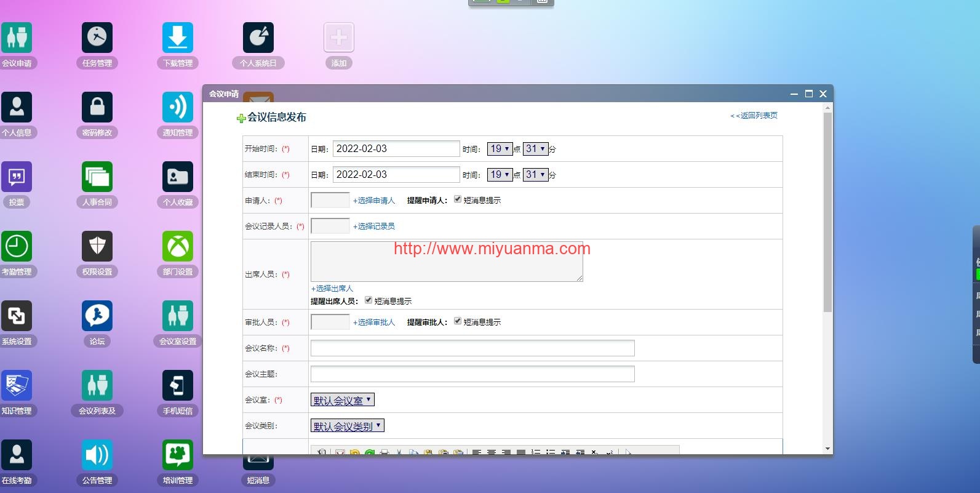Click the 会议申请 window vertical scrollbar
Screen dimensions: 980x493
click(827, 212)
